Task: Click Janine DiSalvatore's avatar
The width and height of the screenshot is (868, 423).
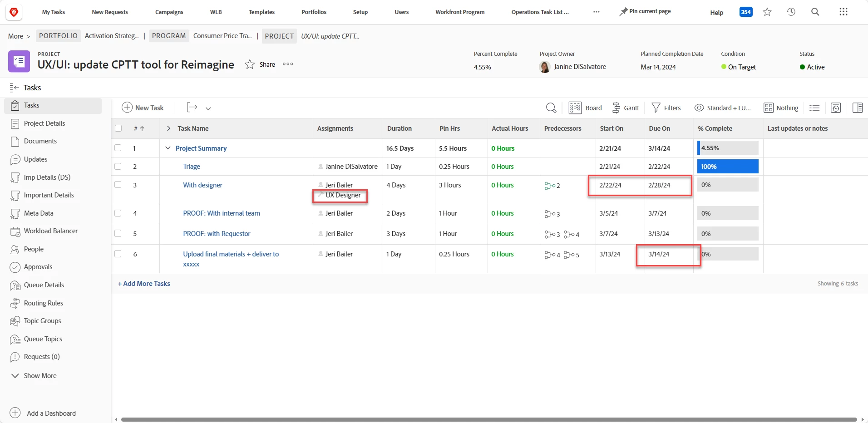Action: [x=545, y=67]
